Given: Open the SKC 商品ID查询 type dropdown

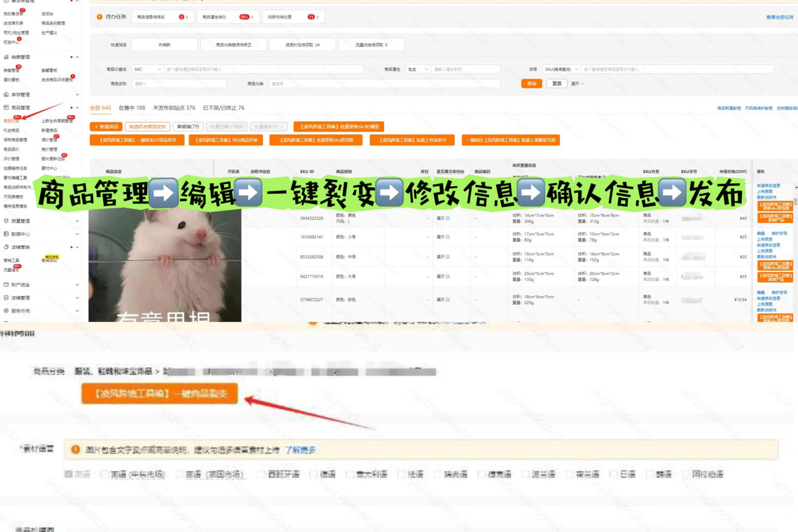Looking at the screenshot, I should (x=148, y=69).
